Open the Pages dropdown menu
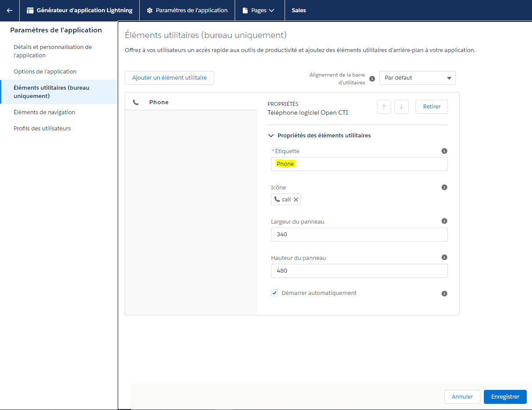The height and width of the screenshot is (410, 532). pyautogui.click(x=258, y=11)
